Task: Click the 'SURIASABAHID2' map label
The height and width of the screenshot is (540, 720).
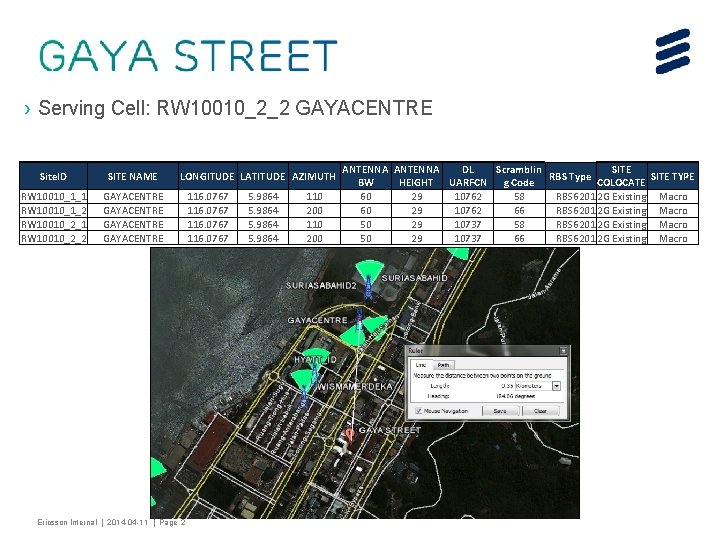Action: (321, 285)
